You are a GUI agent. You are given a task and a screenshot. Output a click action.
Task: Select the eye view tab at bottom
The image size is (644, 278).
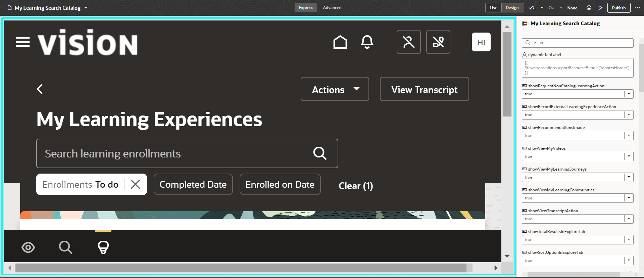click(x=28, y=247)
